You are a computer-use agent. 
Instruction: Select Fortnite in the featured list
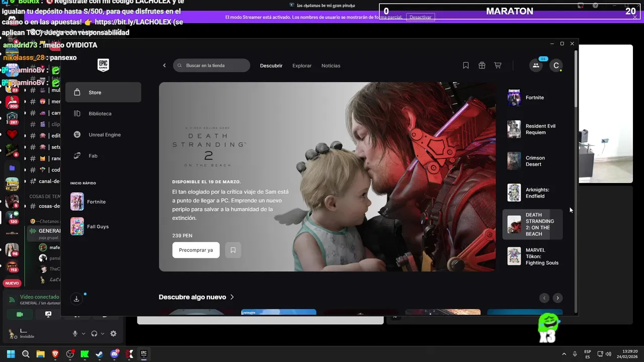533,98
